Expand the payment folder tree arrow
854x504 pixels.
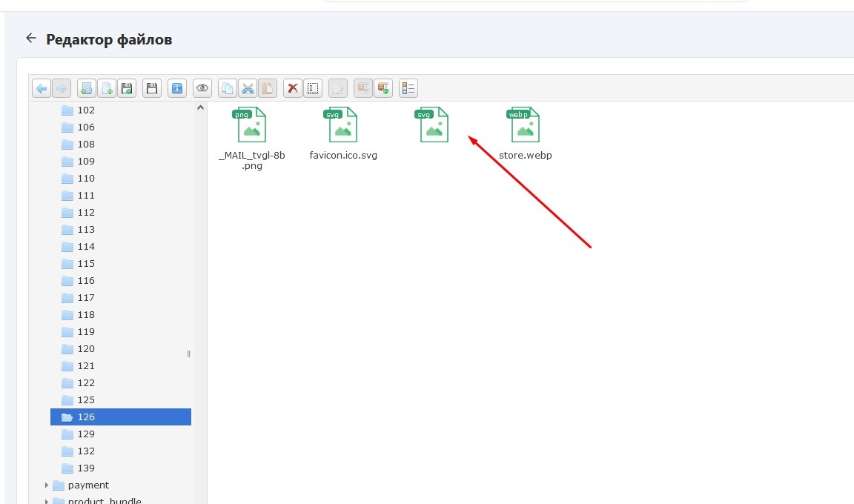tap(46, 485)
